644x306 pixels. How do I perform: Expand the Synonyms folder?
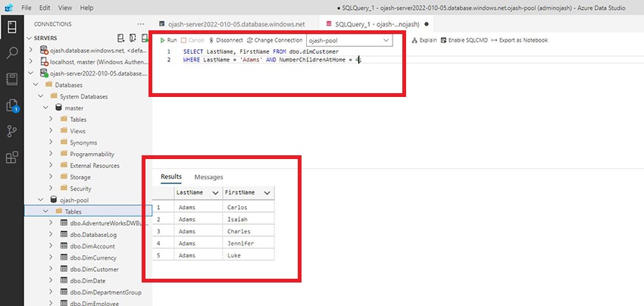click(51, 142)
